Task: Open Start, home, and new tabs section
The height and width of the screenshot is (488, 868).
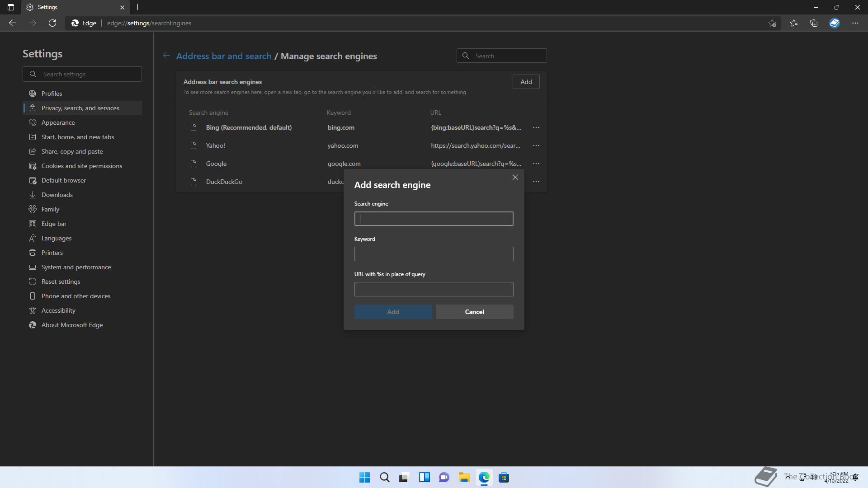Action: coord(82,137)
